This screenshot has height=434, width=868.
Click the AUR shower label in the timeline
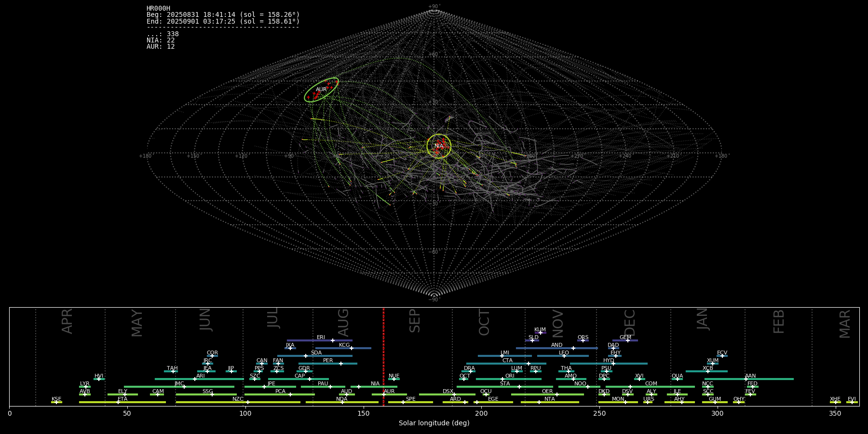[x=389, y=392]
